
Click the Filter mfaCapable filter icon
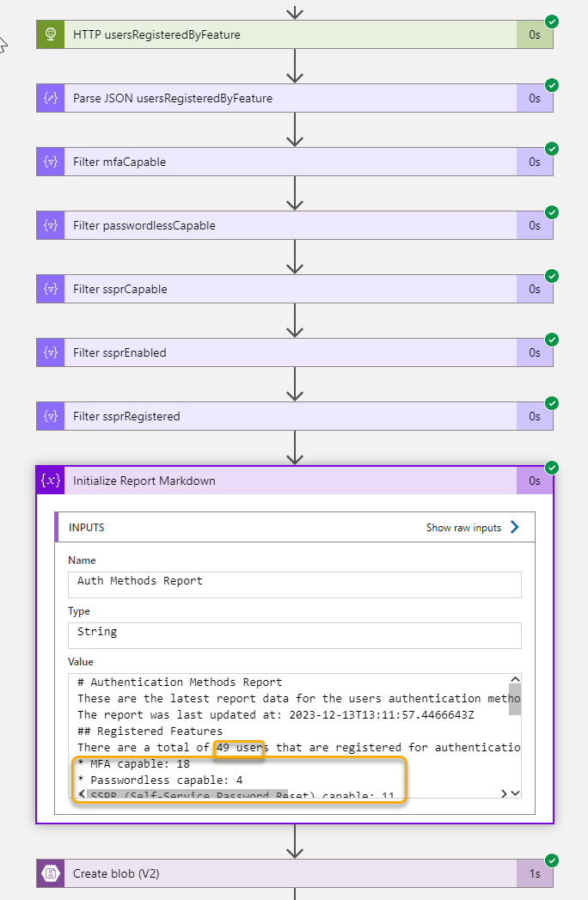(51, 162)
